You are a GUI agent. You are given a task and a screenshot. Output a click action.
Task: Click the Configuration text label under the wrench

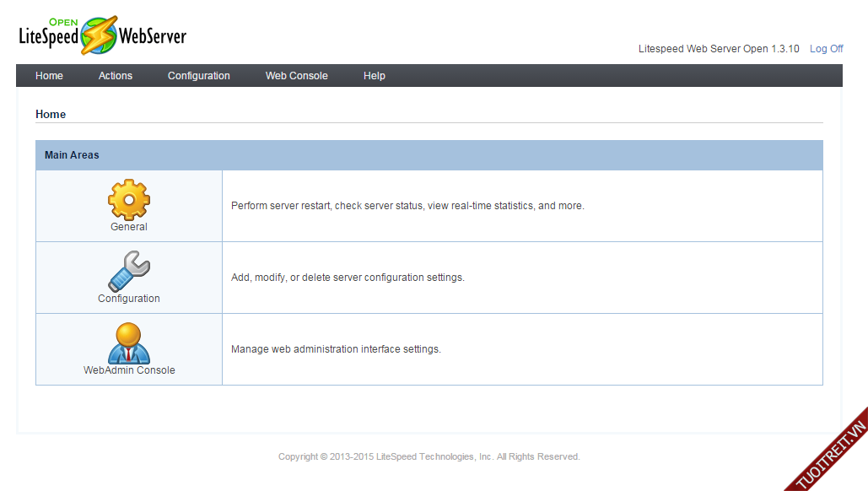coord(128,299)
